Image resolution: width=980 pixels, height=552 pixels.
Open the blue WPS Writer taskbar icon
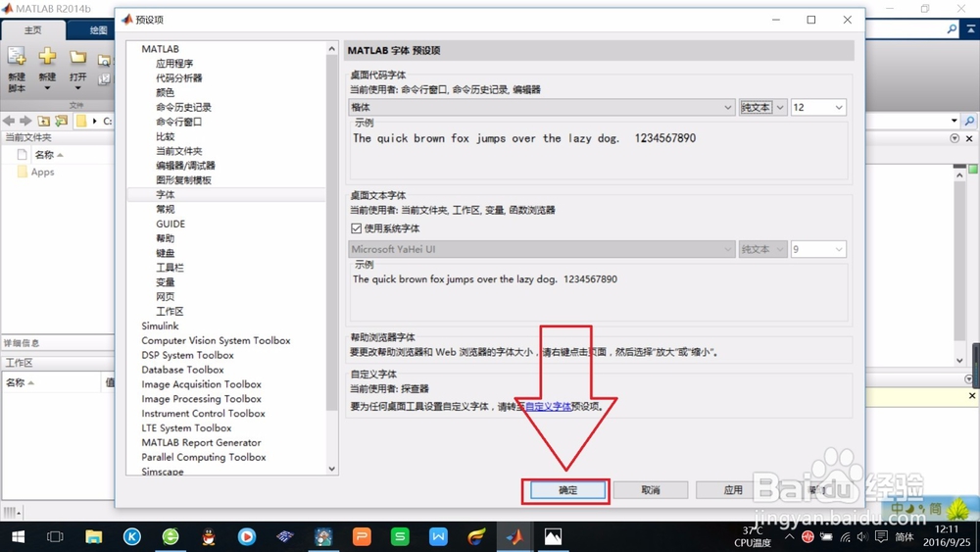coord(438,537)
